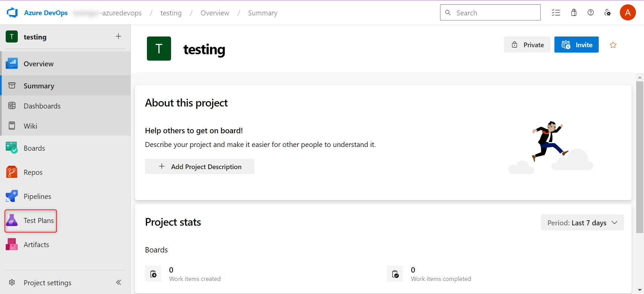644x294 pixels.
Task: Favorite the project with the star icon
Action: (x=613, y=45)
